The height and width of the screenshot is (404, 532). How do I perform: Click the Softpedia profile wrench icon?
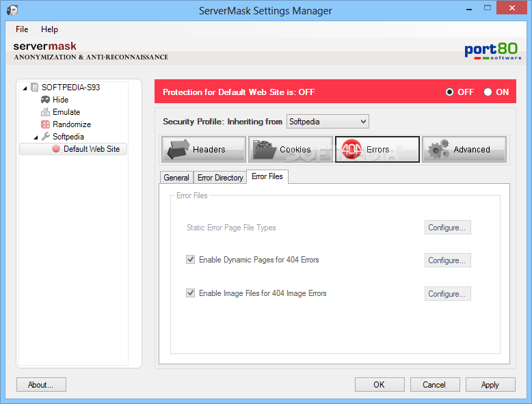coord(45,136)
